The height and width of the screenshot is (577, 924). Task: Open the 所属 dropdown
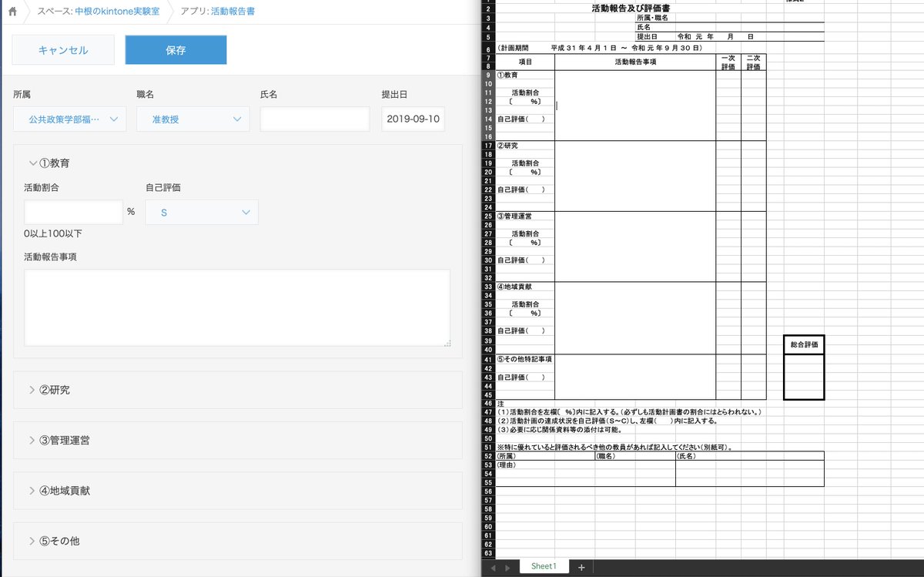(69, 119)
